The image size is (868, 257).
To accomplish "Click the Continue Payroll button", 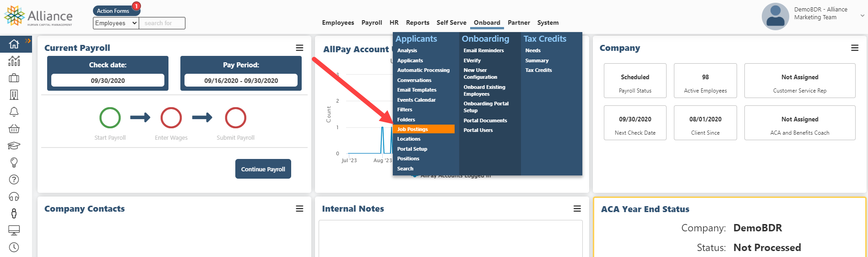I will pyautogui.click(x=263, y=169).
